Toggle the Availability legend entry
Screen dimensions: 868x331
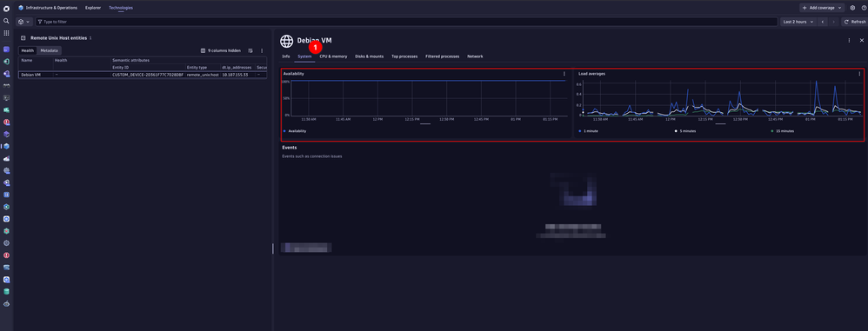(x=295, y=131)
